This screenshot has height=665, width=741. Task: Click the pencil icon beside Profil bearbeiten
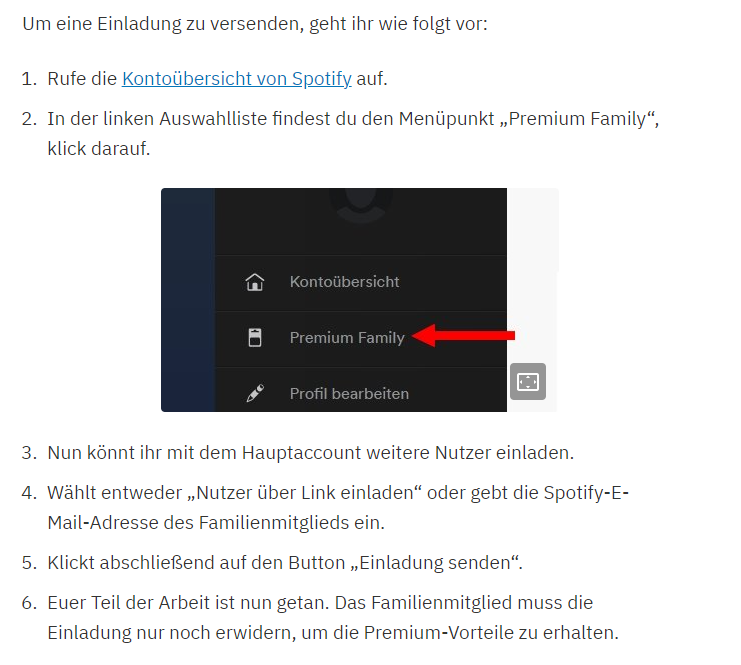pyautogui.click(x=255, y=393)
